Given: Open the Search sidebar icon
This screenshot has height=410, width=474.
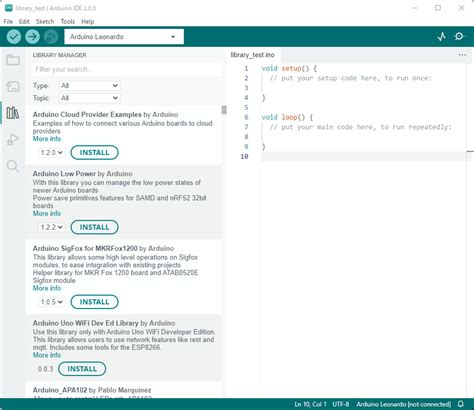Looking at the screenshot, I should pyautogui.click(x=13, y=166).
